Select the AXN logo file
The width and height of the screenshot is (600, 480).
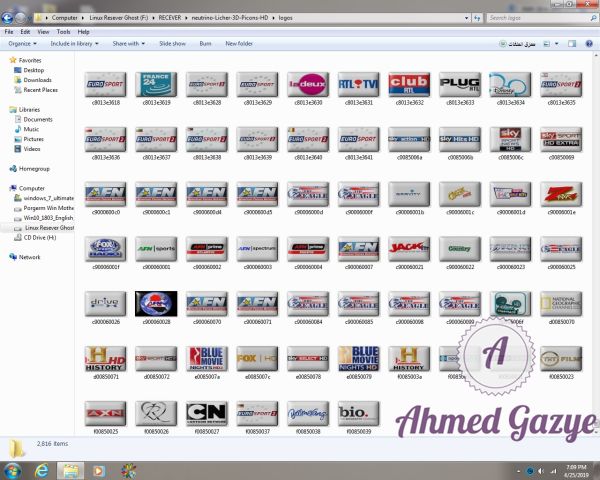(105, 413)
